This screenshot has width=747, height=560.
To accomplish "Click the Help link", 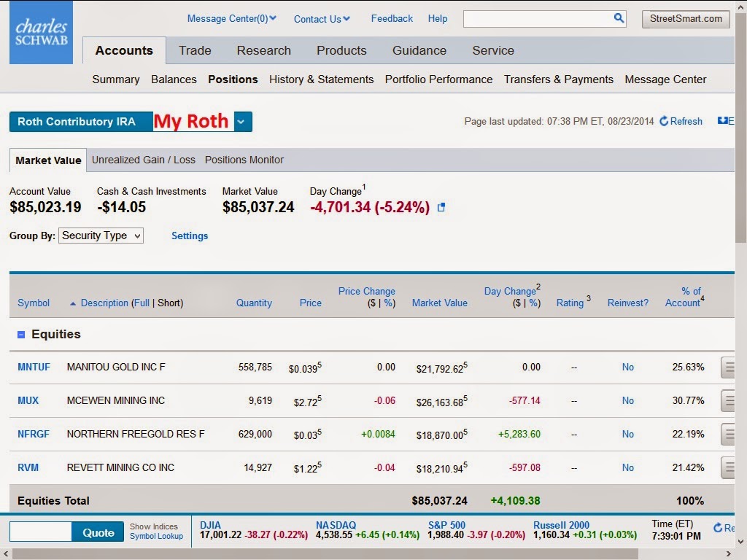I will point(438,18).
